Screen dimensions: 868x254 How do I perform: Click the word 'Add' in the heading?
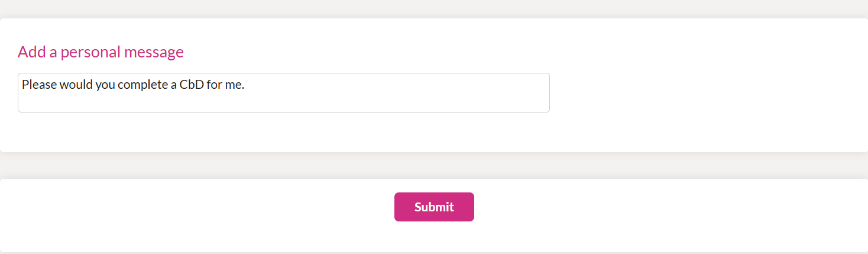pos(31,52)
